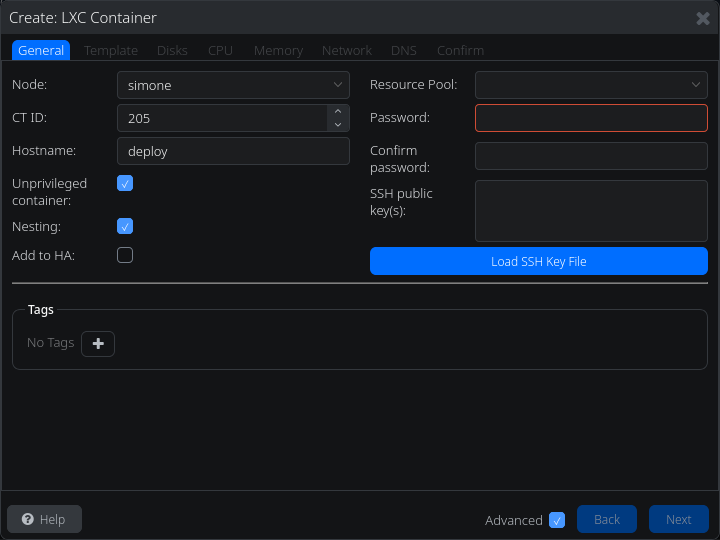This screenshot has width=720, height=540.
Task: Click the Hostname field containing deploy
Action: coord(233,151)
